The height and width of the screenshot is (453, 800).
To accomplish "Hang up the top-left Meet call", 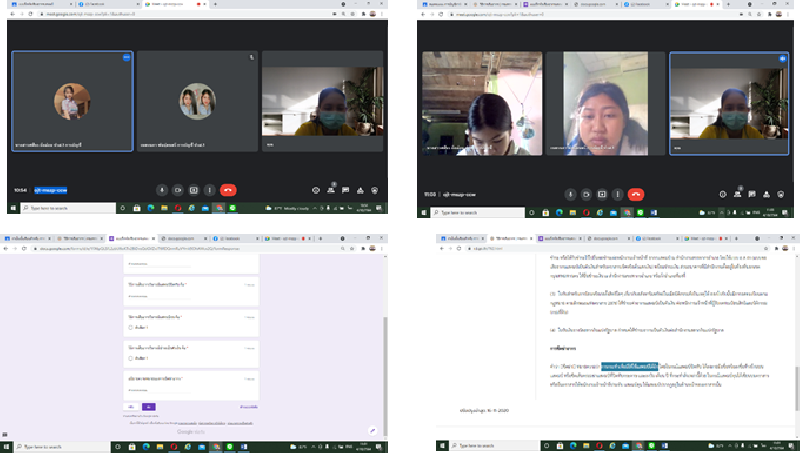I will click(x=229, y=189).
